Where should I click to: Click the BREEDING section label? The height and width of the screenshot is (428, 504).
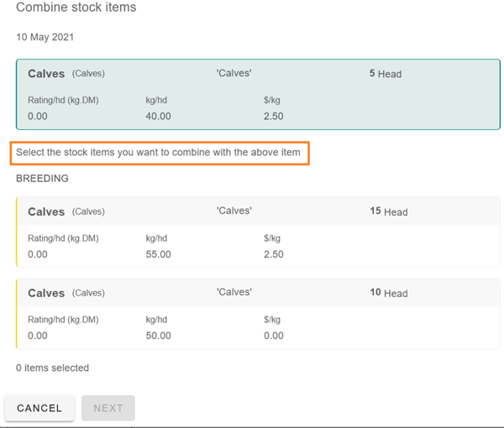[42, 179]
